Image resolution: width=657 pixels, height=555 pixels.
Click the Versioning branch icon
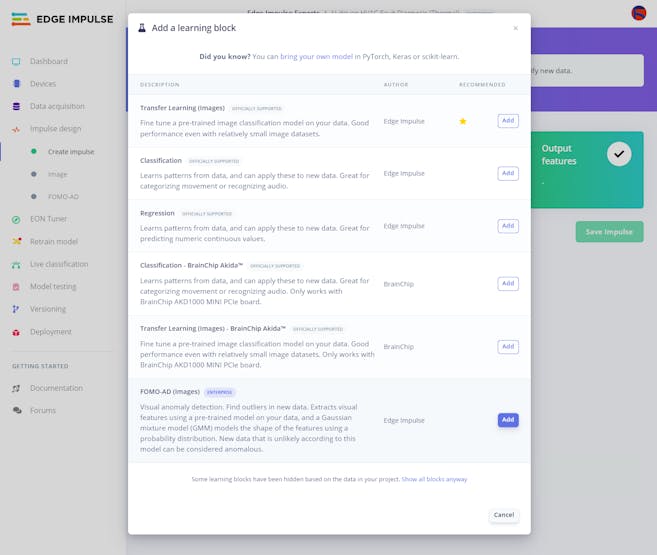coord(16,309)
